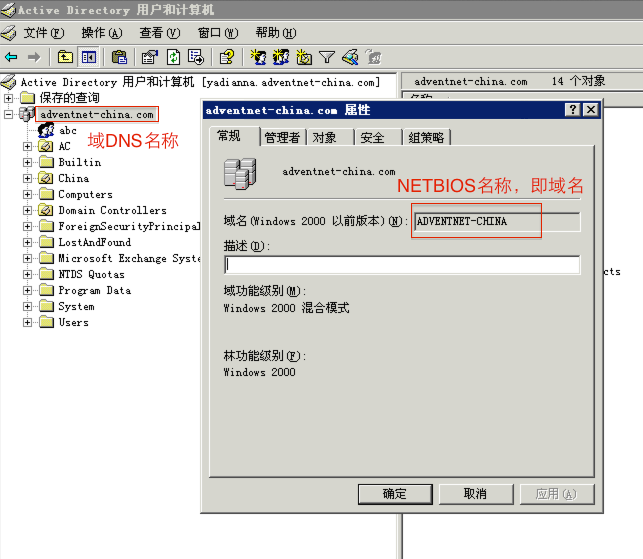The height and width of the screenshot is (559, 643).
Task: Expand the 保存的查询 node
Action: click(x=8, y=98)
